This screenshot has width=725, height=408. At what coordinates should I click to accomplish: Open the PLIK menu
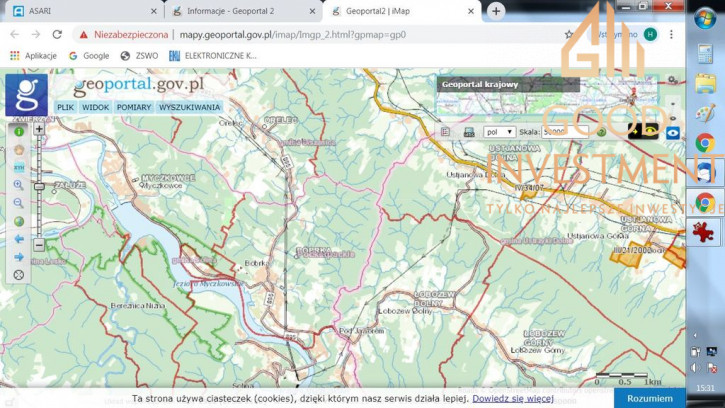[x=65, y=107]
